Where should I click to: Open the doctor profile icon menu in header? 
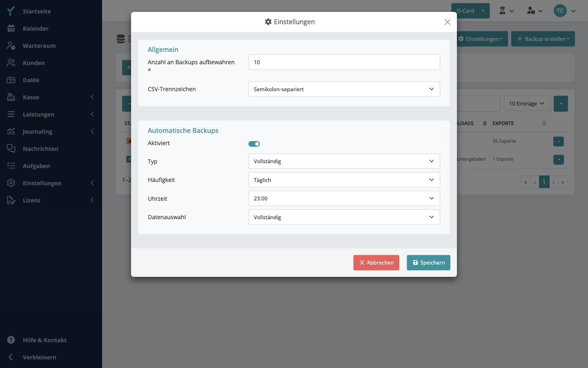click(506, 11)
